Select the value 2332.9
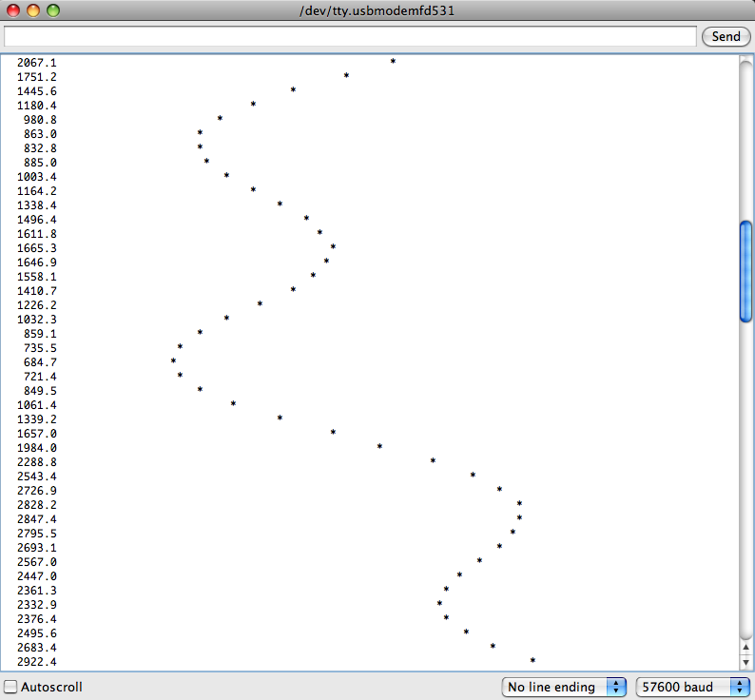The width and height of the screenshot is (755, 700). (36, 605)
